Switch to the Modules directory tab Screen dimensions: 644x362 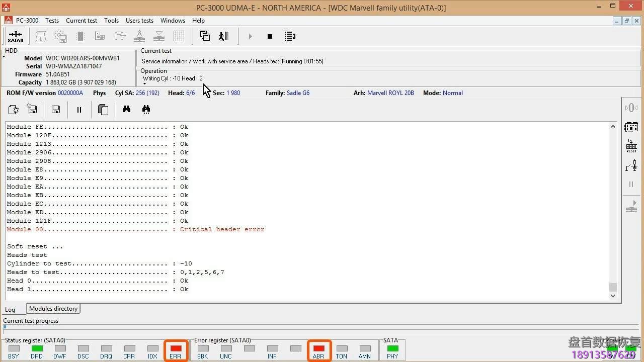click(53, 309)
